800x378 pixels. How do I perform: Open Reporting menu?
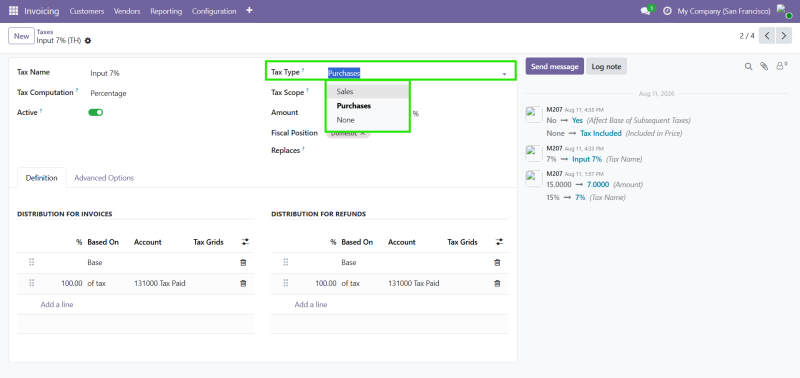[x=166, y=11]
